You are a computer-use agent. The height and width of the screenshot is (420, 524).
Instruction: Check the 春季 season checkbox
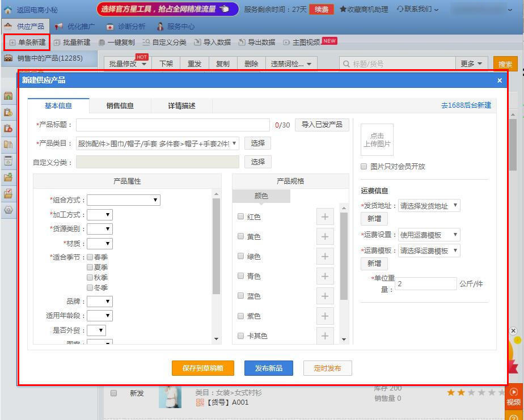[x=90, y=257]
